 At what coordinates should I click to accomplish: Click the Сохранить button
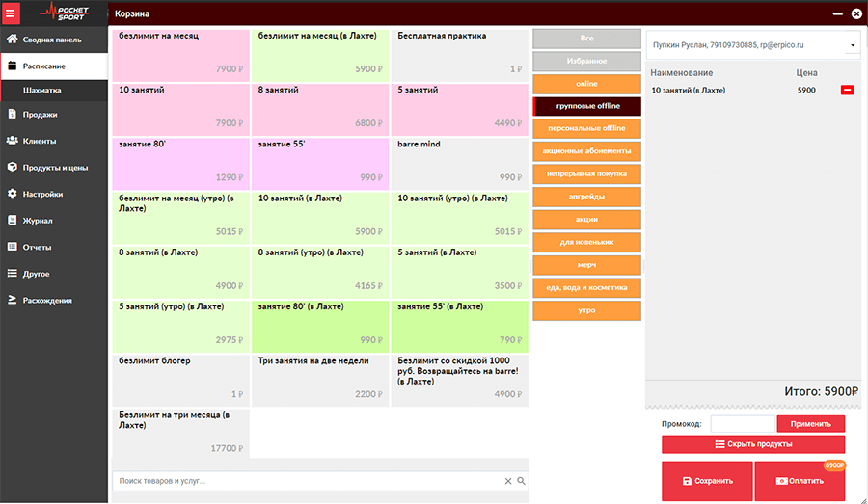point(707,481)
